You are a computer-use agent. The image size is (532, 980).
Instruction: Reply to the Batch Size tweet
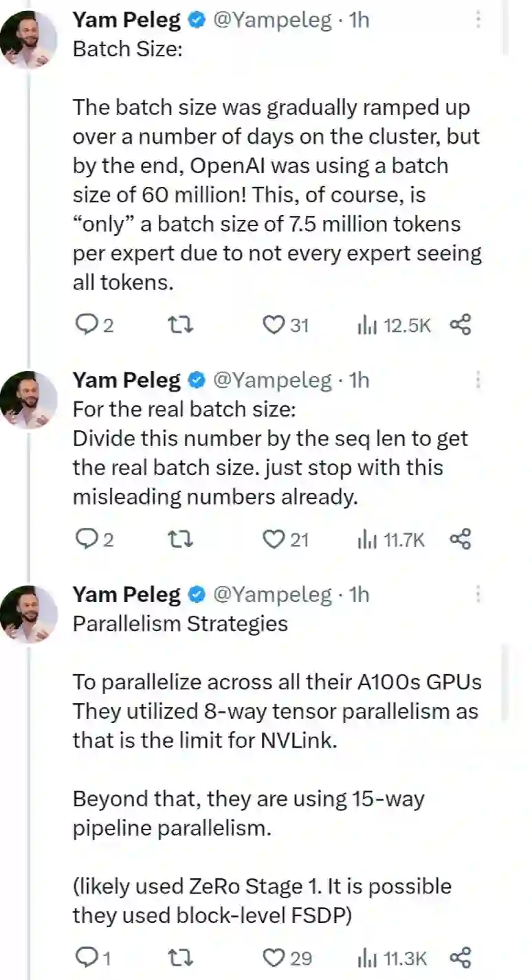(x=87, y=325)
